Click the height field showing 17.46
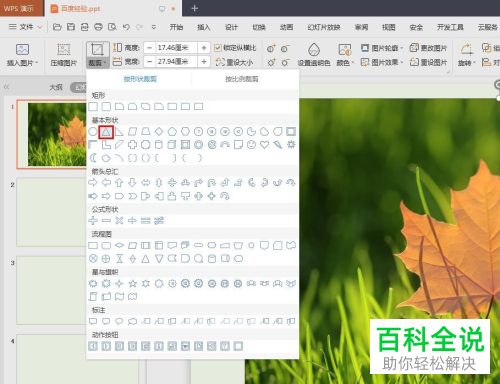This screenshot has width=500, height=384. point(176,48)
